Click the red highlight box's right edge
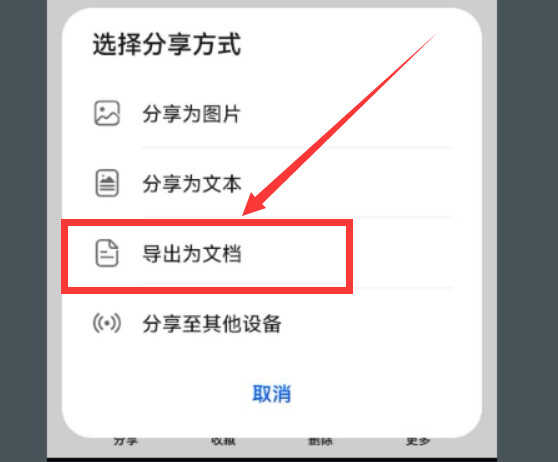This screenshot has height=462, width=558. [x=349, y=256]
